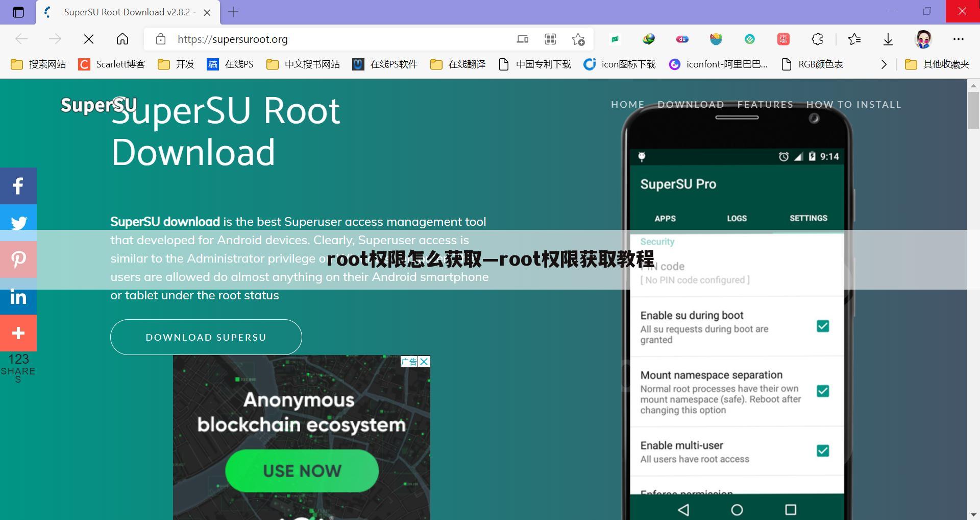The height and width of the screenshot is (520, 980).
Task: Click the blue shield extension icon
Action: pyautogui.click(x=716, y=39)
